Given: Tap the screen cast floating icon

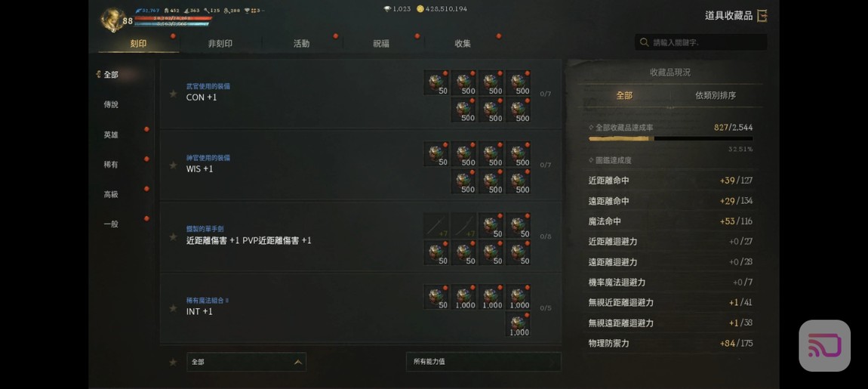Looking at the screenshot, I should coord(824,345).
